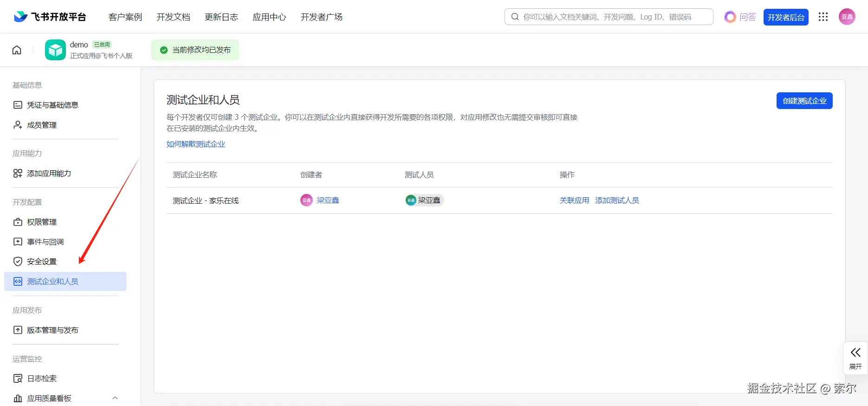The image size is (868, 406).
Task: Open 开发者广场 in top navigation
Action: [321, 17]
